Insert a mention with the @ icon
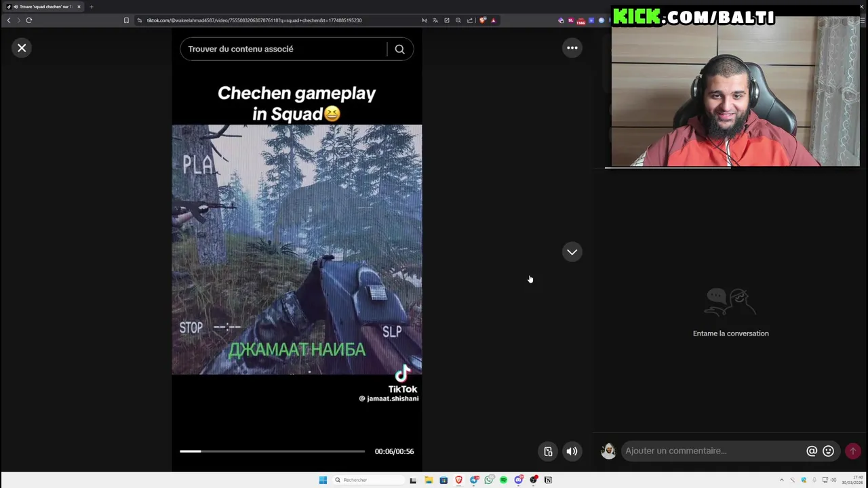This screenshot has height=488, width=868. [x=812, y=451]
